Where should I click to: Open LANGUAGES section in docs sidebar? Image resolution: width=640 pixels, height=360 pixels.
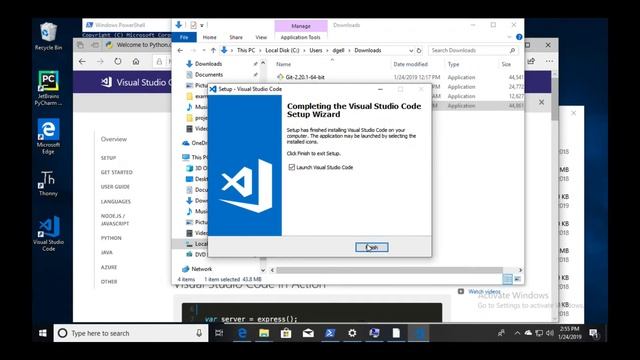point(116,202)
